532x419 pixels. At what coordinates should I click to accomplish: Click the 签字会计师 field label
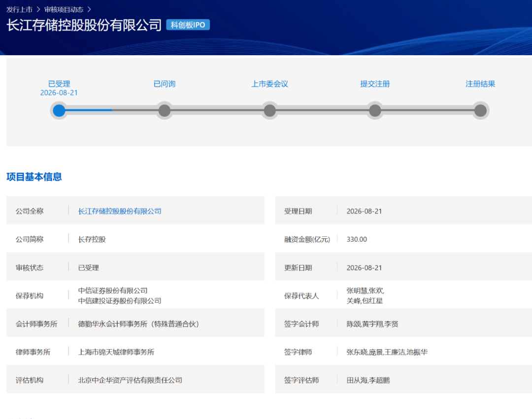[301, 324]
